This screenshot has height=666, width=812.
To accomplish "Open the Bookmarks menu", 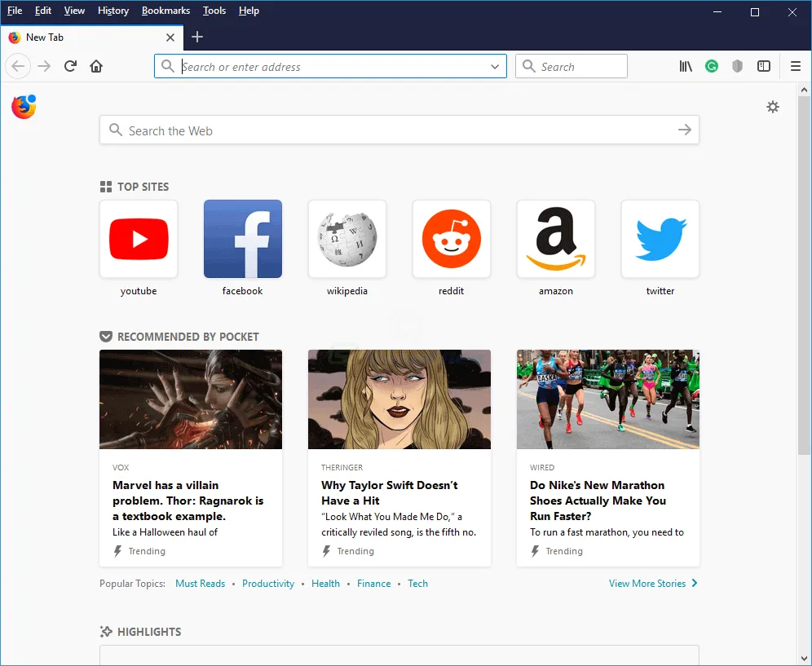I will 165,11.
